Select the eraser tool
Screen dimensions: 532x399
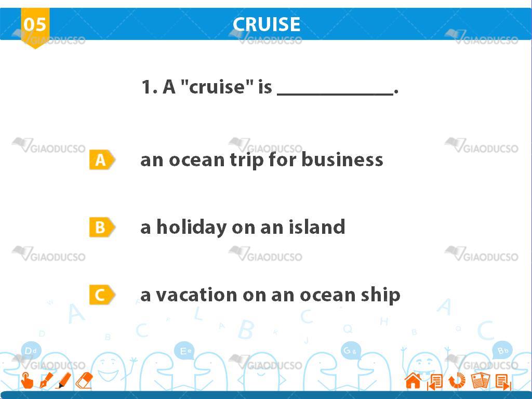(84, 380)
